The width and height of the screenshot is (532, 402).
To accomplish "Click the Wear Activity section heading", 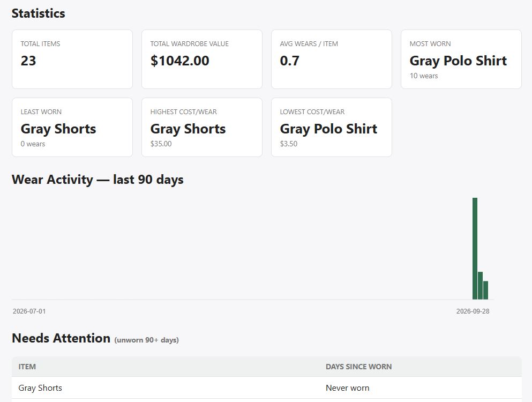I will pyautogui.click(x=98, y=179).
